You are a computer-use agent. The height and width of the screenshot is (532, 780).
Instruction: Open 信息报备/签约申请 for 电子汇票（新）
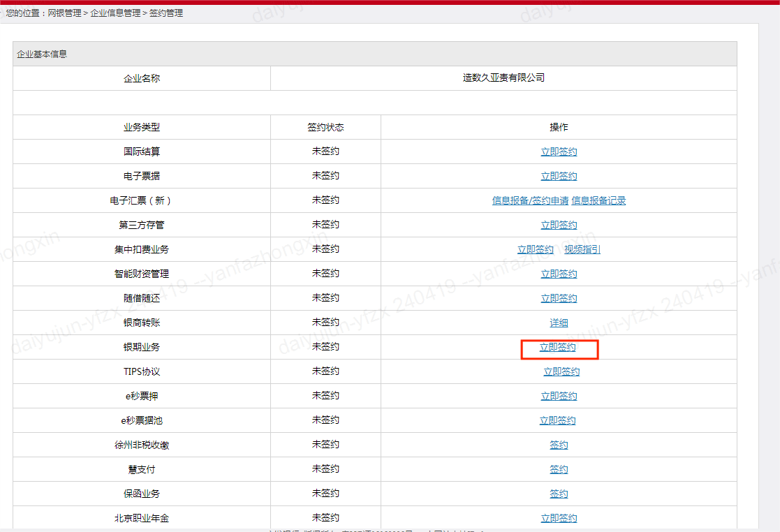[x=530, y=200]
